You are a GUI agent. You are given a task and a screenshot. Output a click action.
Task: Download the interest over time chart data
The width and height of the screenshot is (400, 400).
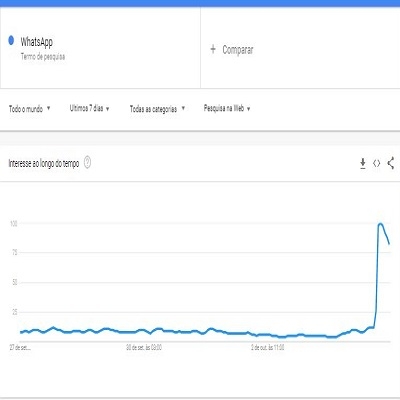click(363, 164)
